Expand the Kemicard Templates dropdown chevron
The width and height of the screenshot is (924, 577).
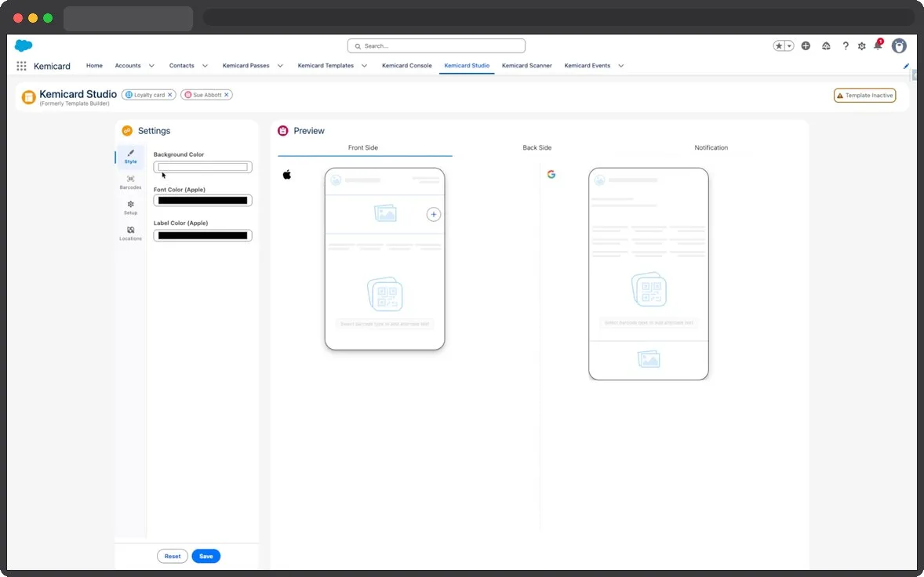[364, 66]
